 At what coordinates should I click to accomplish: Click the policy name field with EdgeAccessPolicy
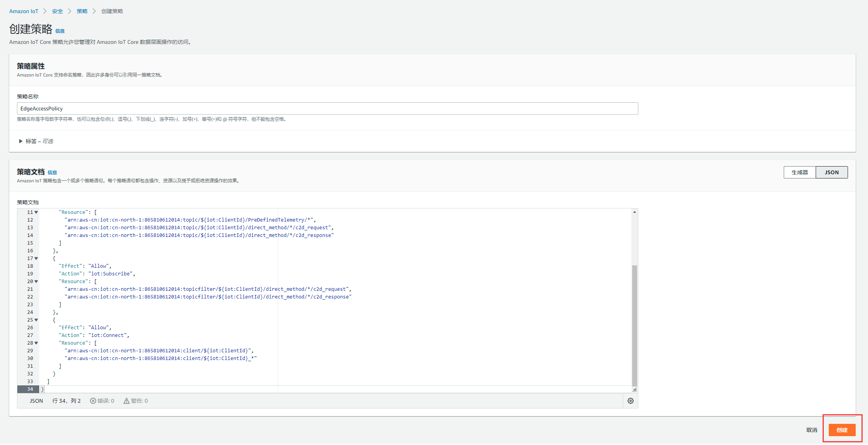point(327,108)
